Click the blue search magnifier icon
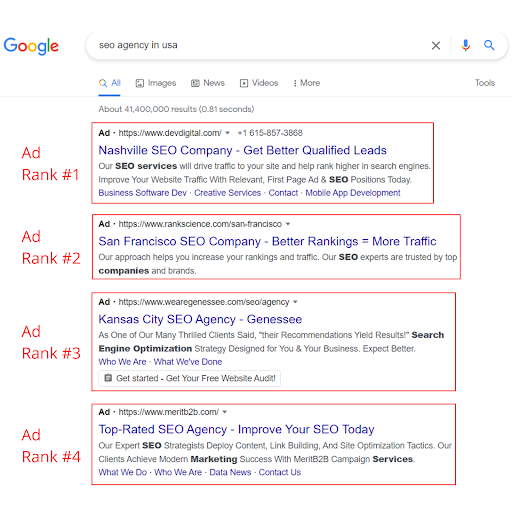This screenshot has width=512, height=512. [489, 45]
